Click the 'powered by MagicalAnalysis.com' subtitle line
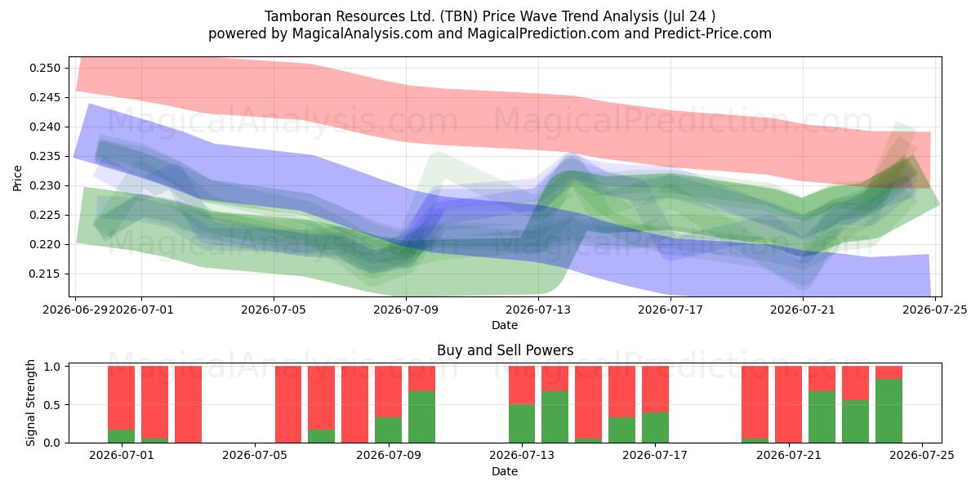Image resolution: width=980 pixels, height=490 pixels. 490,33
